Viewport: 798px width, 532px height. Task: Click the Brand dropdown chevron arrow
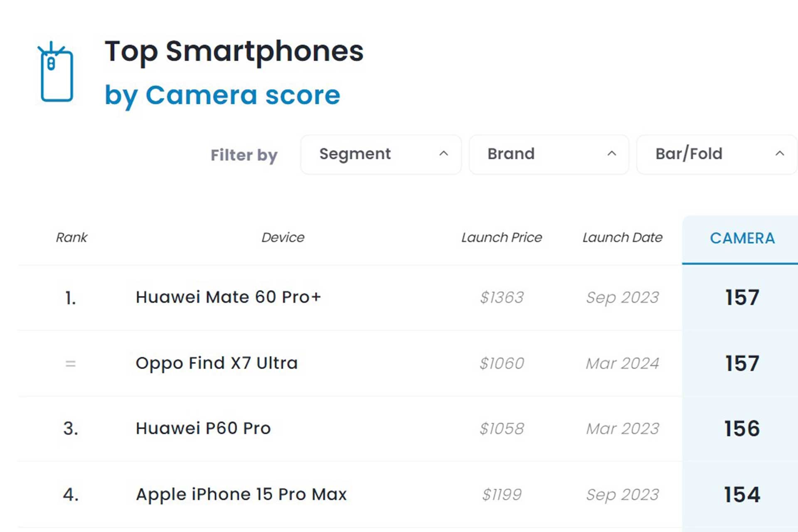point(611,154)
